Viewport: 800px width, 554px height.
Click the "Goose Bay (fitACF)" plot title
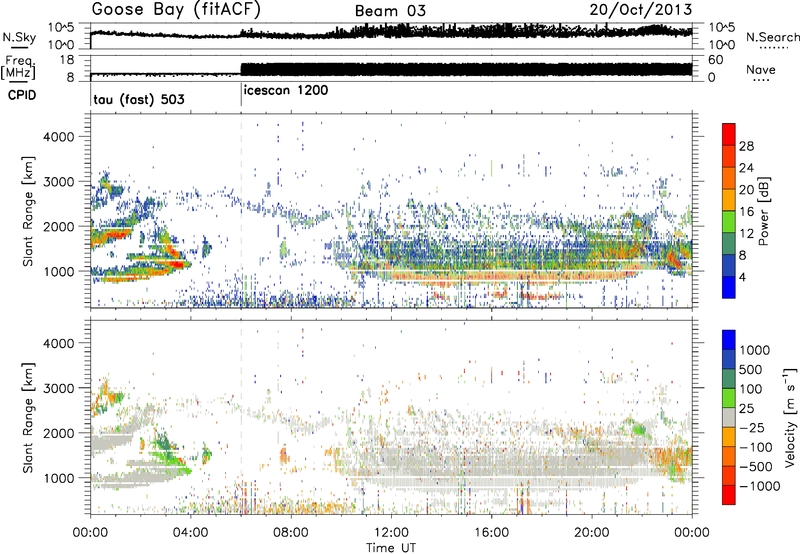tap(176, 10)
